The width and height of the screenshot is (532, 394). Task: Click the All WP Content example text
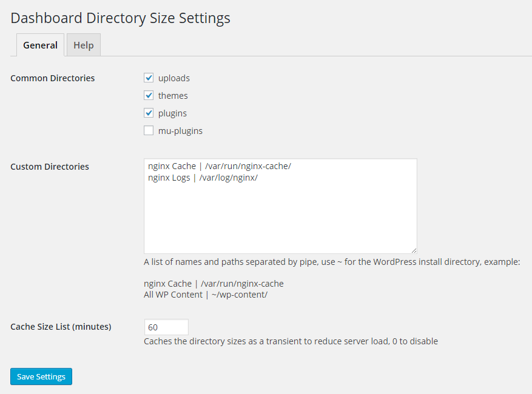(206, 295)
